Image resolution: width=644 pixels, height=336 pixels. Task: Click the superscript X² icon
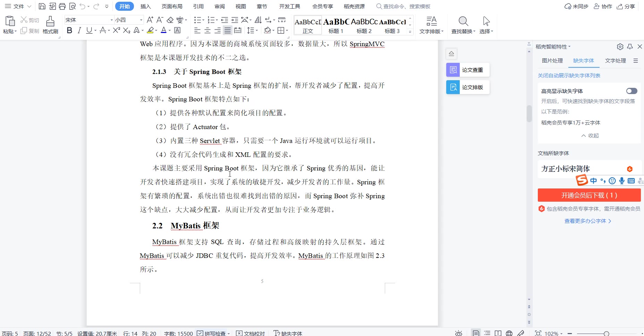point(116,31)
